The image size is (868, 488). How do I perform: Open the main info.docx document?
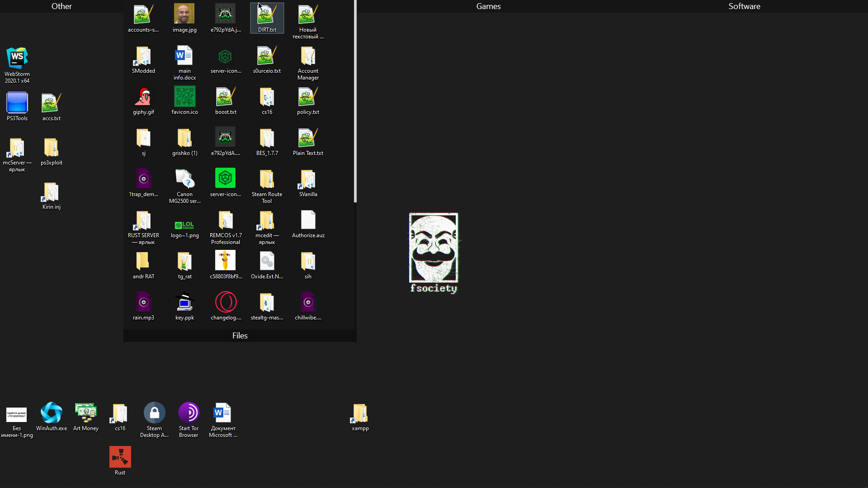[x=184, y=56]
